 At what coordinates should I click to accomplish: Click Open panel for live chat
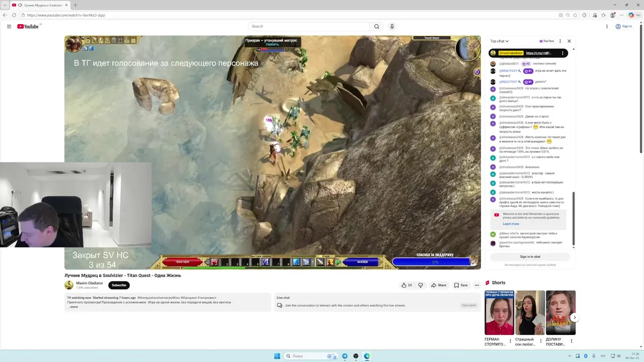click(469, 305)
